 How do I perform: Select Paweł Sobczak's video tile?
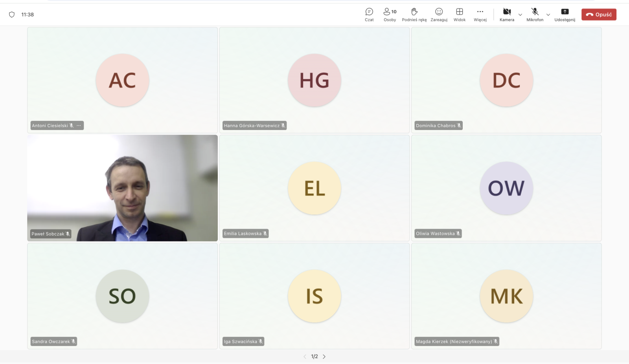122,188
